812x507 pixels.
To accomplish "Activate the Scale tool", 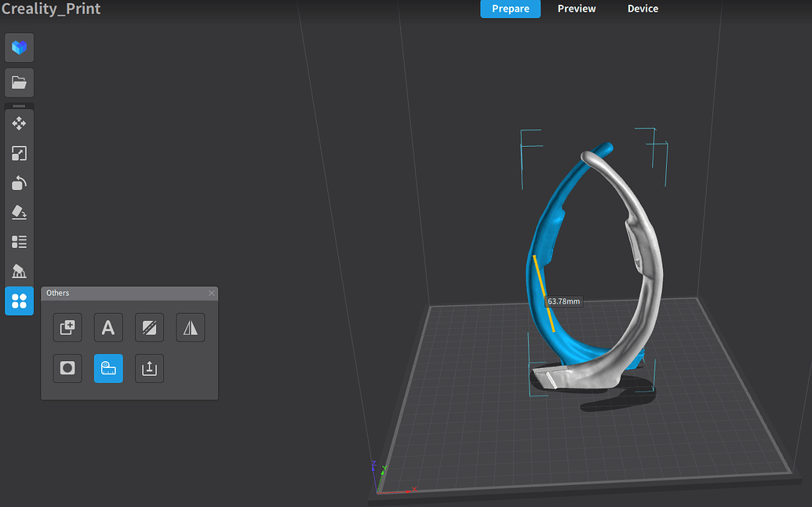I will pos(19,153).
